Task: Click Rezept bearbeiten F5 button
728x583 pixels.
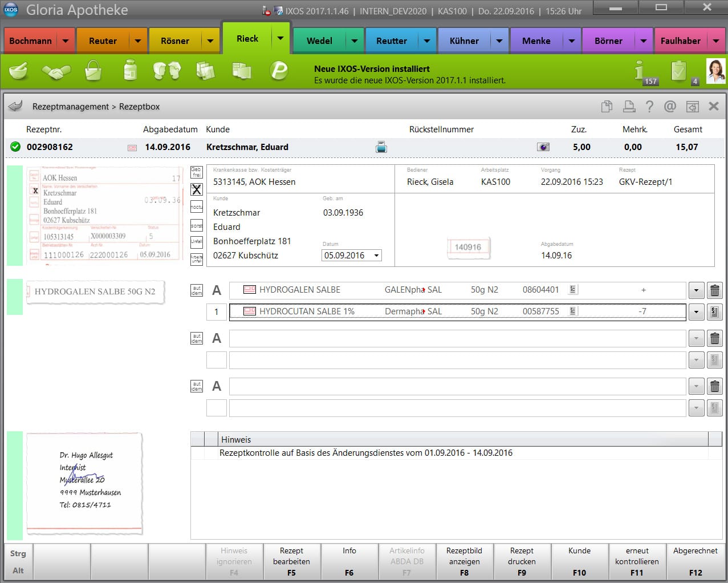Action: tap(292, 561)
